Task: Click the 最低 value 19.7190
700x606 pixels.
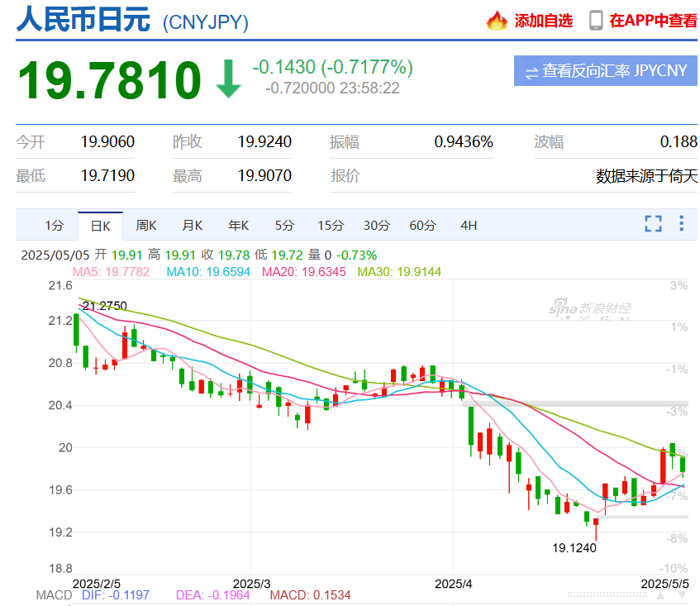Action: [107, 175]
